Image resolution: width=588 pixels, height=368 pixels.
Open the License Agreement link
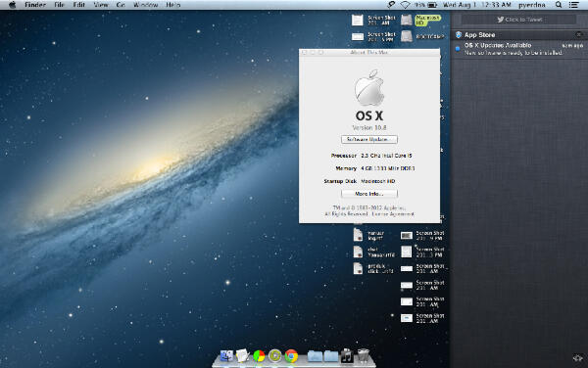tap(393, 214)
